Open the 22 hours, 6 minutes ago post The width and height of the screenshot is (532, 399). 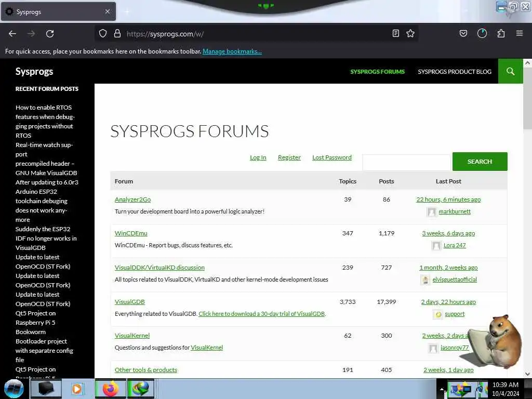coord(448,199)
